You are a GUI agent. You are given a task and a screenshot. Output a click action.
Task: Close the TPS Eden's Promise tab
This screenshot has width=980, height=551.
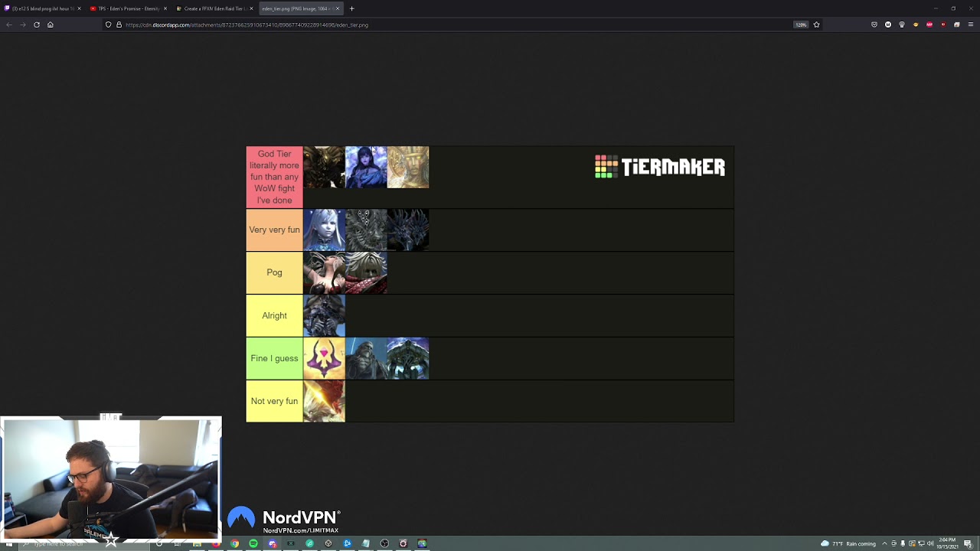165,8
